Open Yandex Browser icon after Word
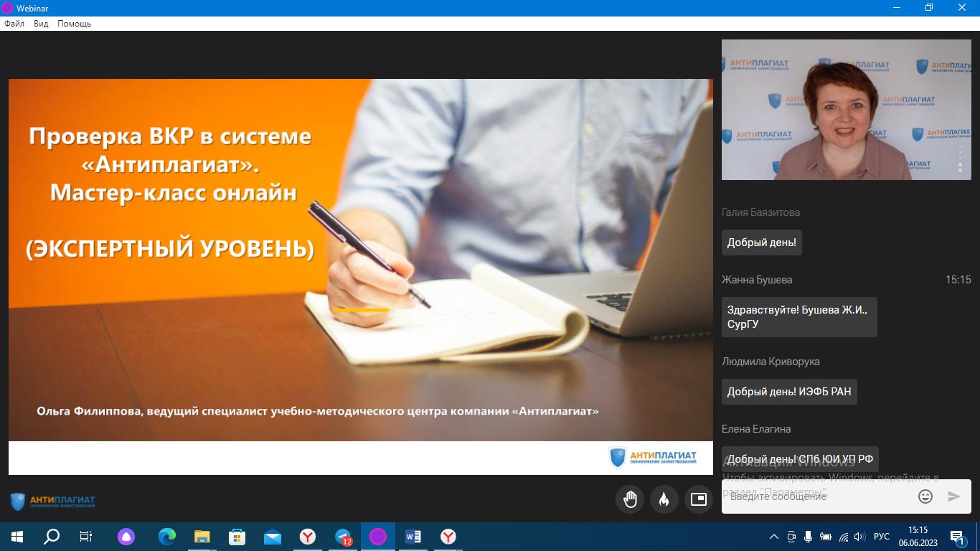The width and height of the screenshot is (980, 551). (x=448, y=537)
